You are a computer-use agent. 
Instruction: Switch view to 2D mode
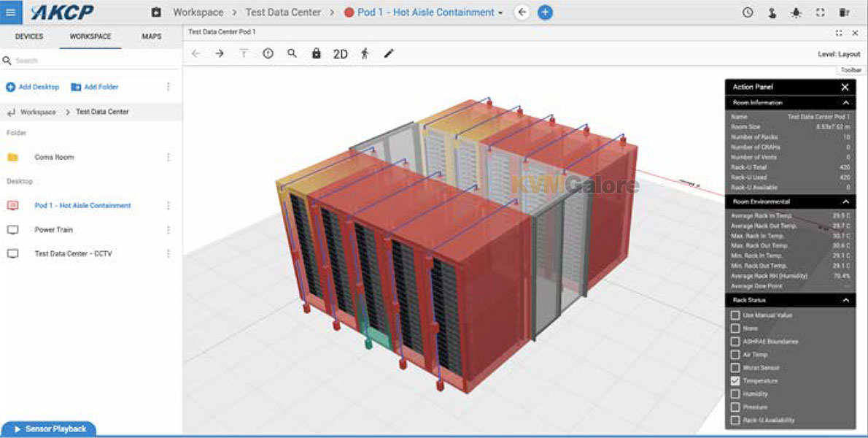pos(340,54)
